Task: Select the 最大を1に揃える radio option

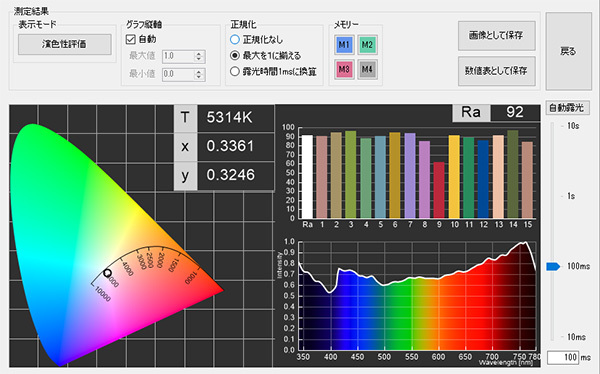Action: click(235, 56)
